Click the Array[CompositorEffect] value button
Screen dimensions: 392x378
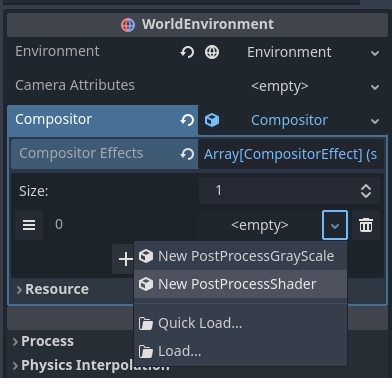(x=291, y=154)
